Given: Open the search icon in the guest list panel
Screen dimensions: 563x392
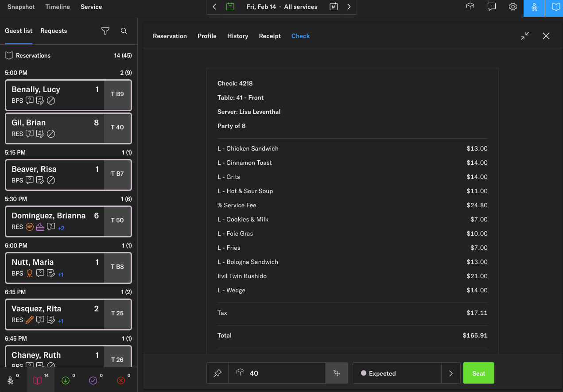Looking at the screenshot, I should pos(124,31).
